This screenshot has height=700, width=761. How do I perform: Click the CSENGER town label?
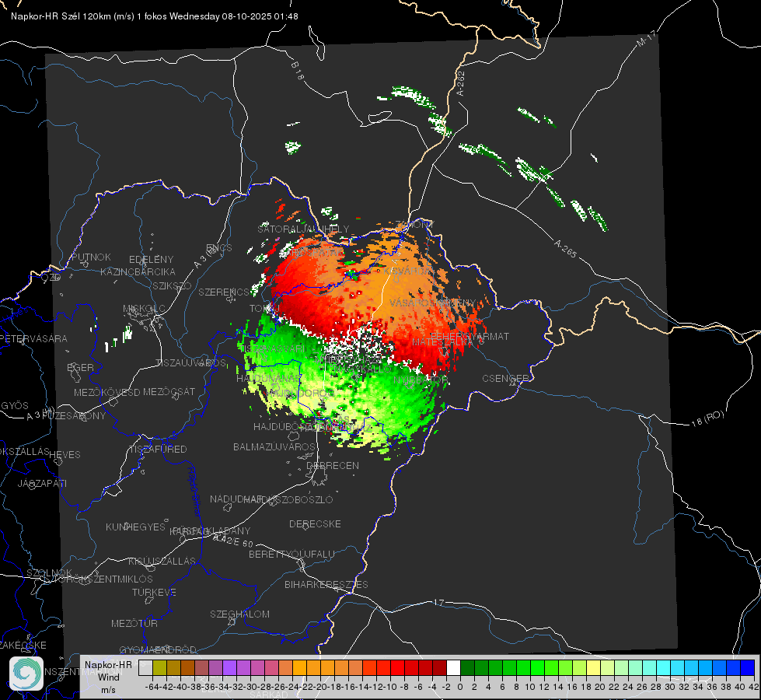pyautogui.click(x=506, y=379)
